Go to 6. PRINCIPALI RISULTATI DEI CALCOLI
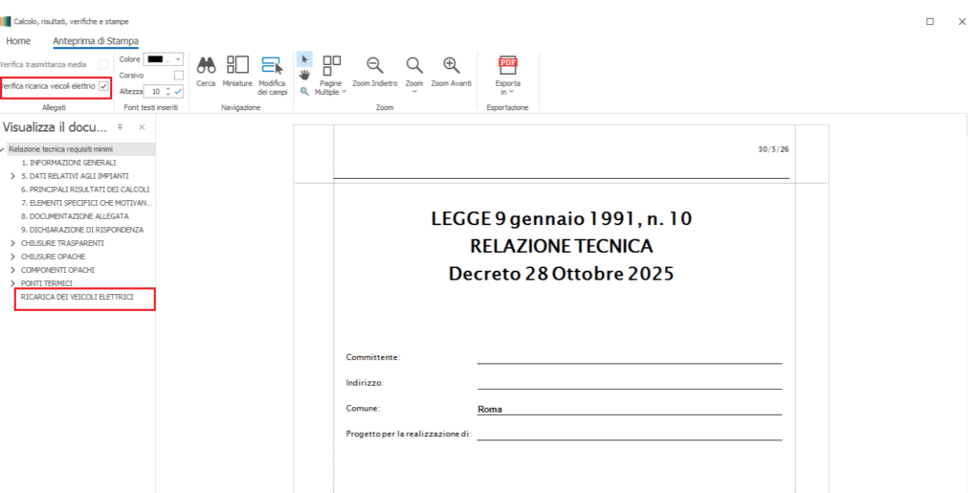This screenshot has height=493, width=980. coord(85,190)
